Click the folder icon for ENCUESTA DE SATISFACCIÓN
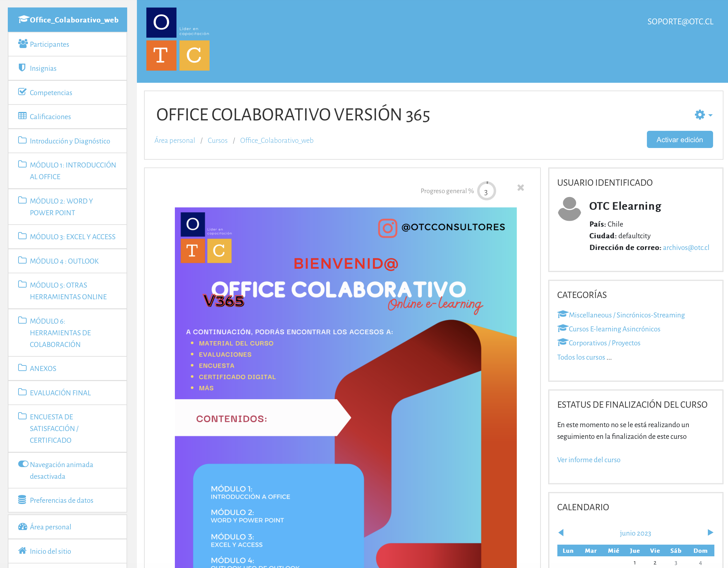 pyautogui.click(x=22, y=416)
